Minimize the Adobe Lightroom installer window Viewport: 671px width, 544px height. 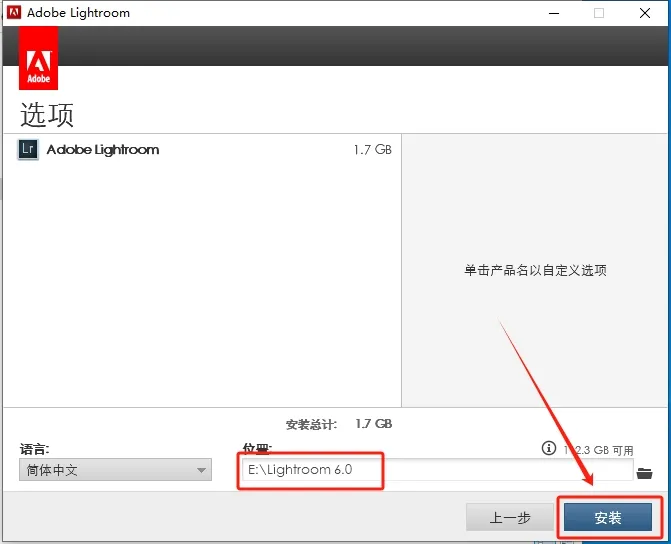(x=554, y=13)
